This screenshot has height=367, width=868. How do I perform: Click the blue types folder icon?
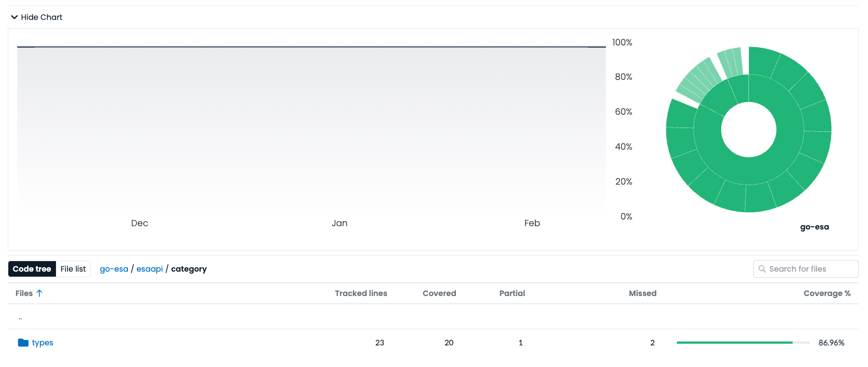coord(23,343)
